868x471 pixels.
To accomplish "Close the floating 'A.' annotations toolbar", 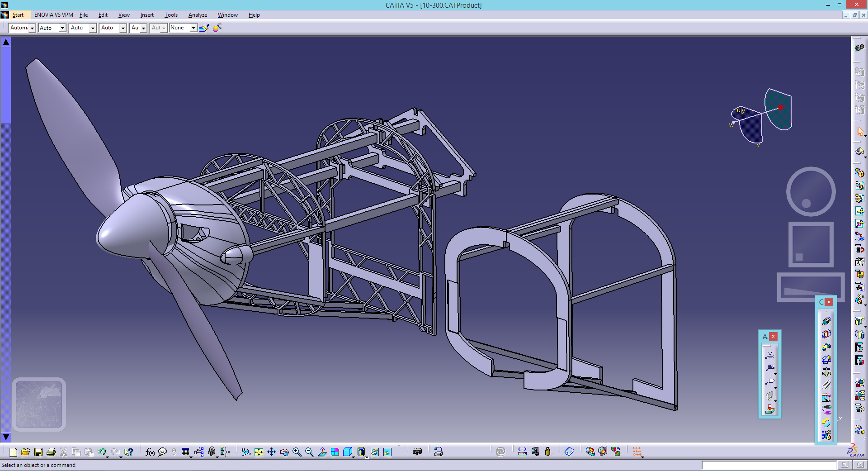I will coord(774,336).
